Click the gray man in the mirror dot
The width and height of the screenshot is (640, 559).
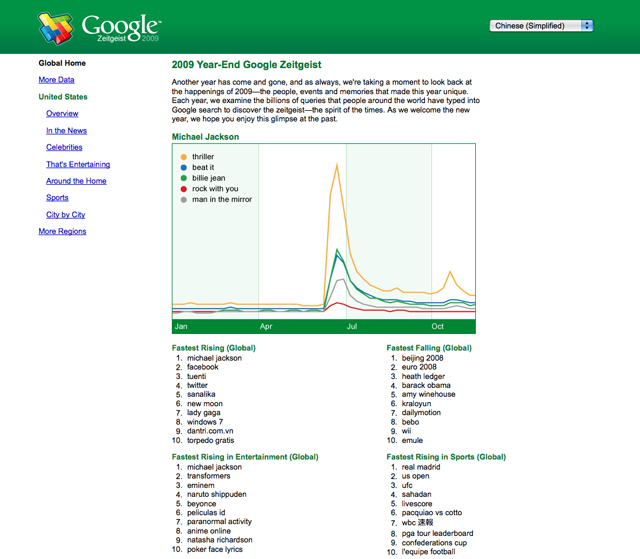pyautogui.click(x=184, y=200)
